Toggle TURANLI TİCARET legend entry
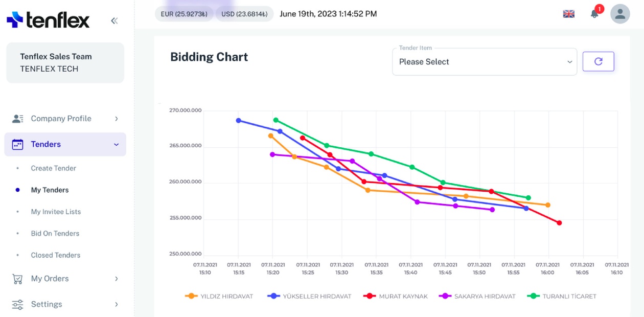 coord(562,296)
